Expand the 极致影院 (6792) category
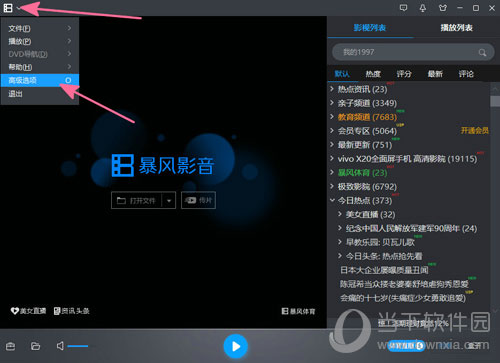 coord(332,186)
